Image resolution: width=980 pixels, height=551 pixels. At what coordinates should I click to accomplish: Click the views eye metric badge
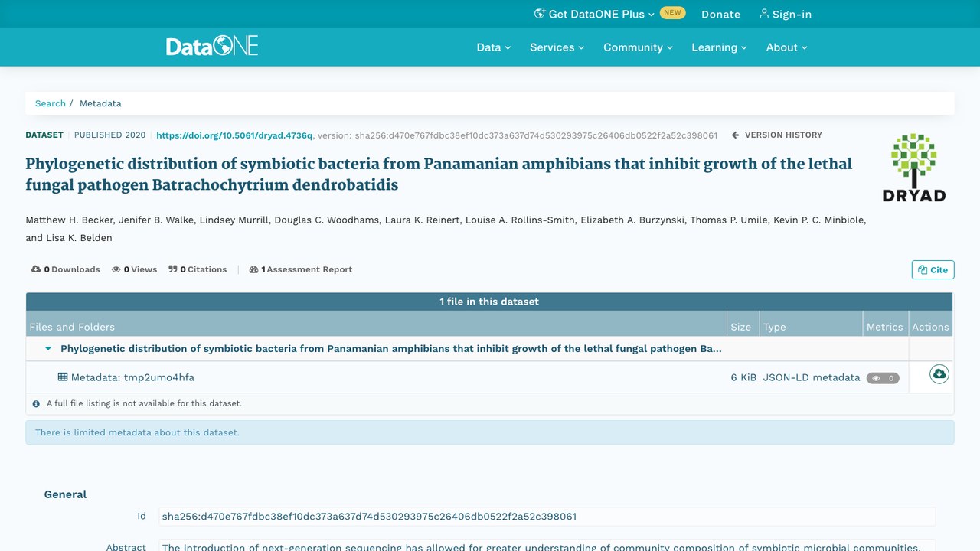click(x=883, y=378)
